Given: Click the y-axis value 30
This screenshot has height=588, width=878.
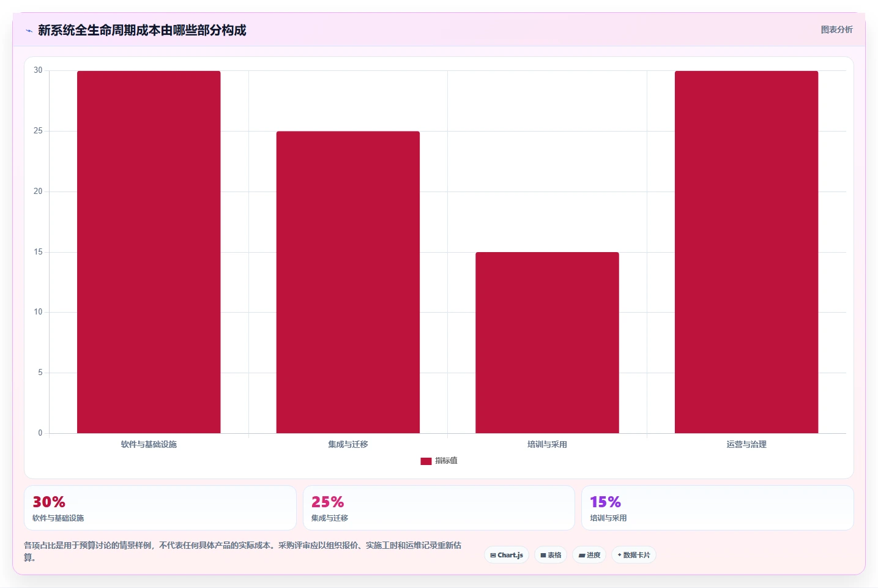Looking at the screenshot, I should point(38,70).
